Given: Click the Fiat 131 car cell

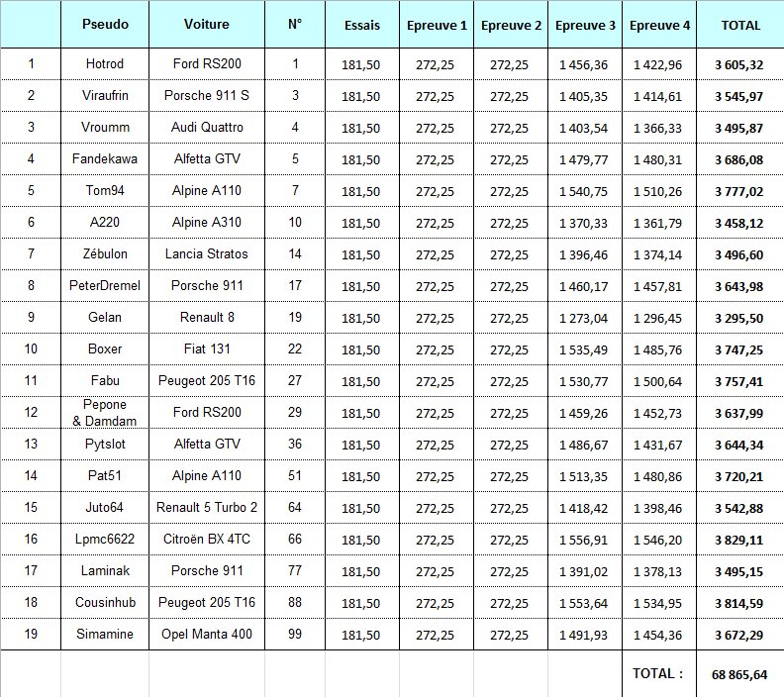Looking at the screenshot, I should click(207, 349).
